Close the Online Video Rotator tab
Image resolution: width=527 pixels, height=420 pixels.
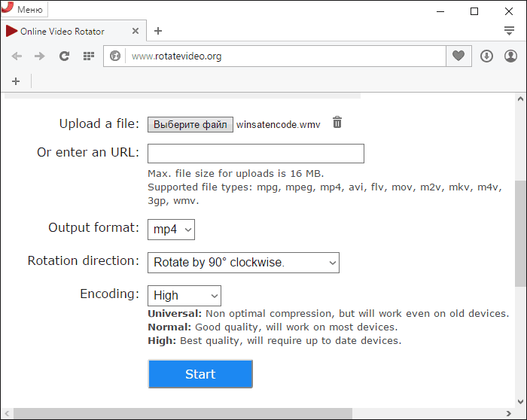(x=136, y=32)
